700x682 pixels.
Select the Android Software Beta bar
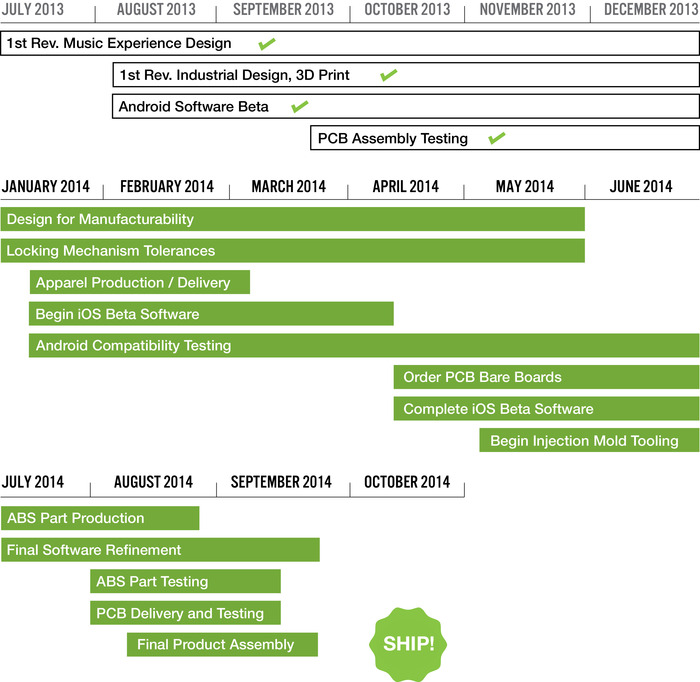pos(406,106)
